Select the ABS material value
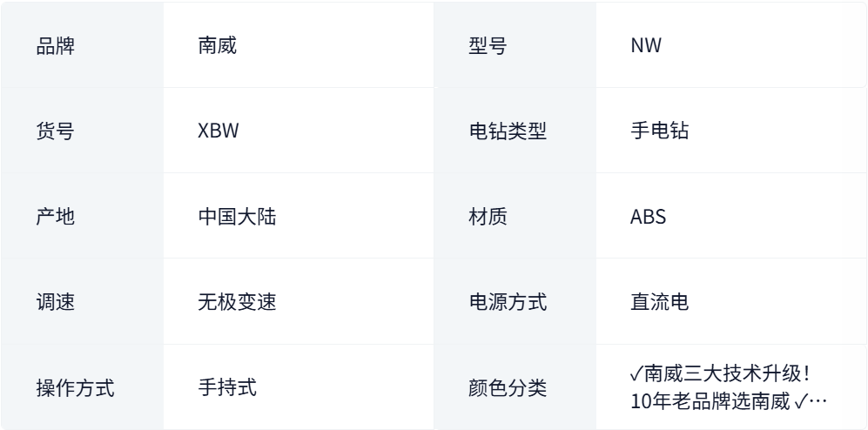Screen dimensions: 868x430 [649, 217]
